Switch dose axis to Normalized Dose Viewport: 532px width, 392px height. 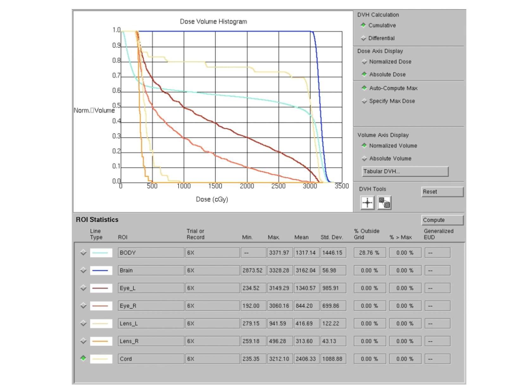point(364,62)
